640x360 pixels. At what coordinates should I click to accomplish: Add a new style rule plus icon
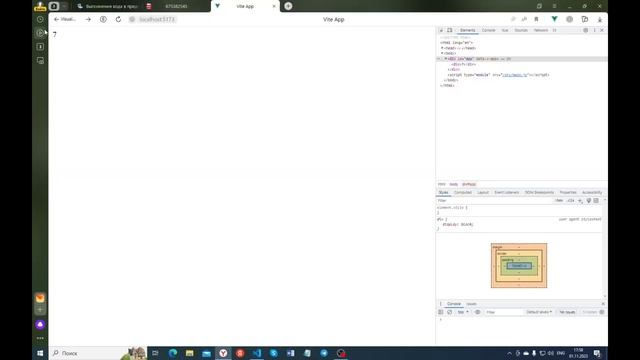coord(580,200)
